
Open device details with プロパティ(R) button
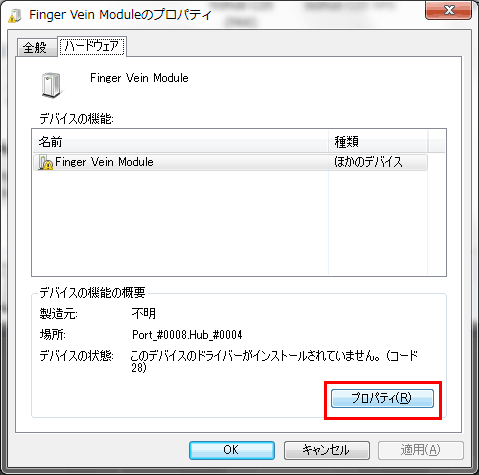[382, 398]
